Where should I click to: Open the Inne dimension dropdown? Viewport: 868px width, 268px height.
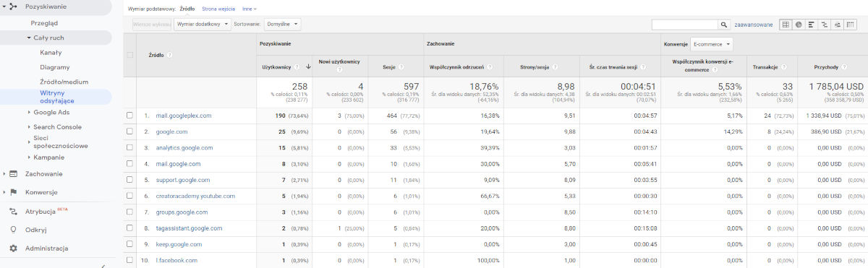click(250, 9)
